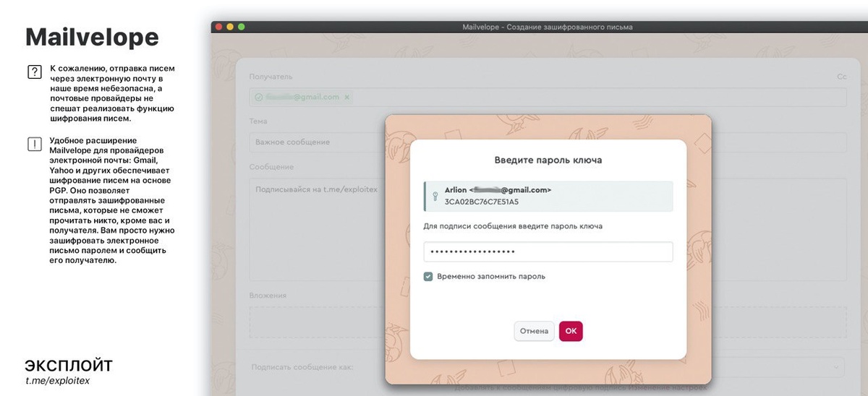Click the Введите пароль ключа dialog title
868x396 pixels.
548,160
